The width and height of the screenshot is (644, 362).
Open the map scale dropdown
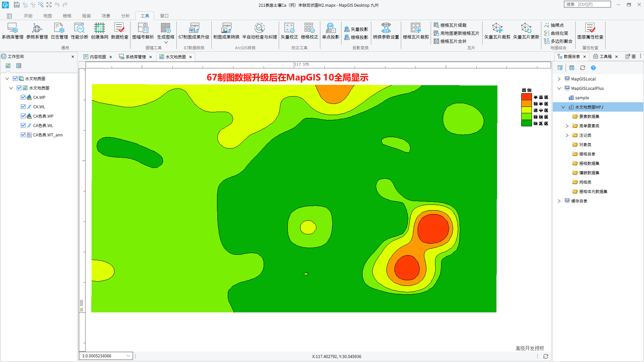(128, 356)
